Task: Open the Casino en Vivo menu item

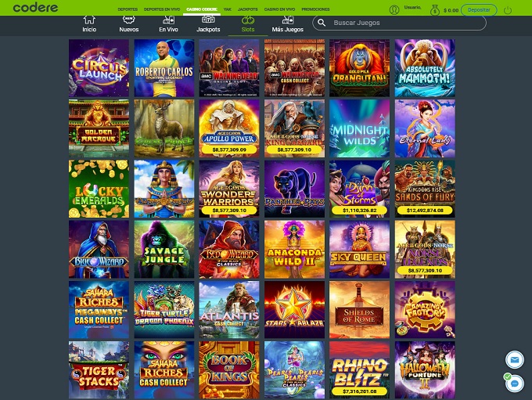Action: click(x=279, y=9)
